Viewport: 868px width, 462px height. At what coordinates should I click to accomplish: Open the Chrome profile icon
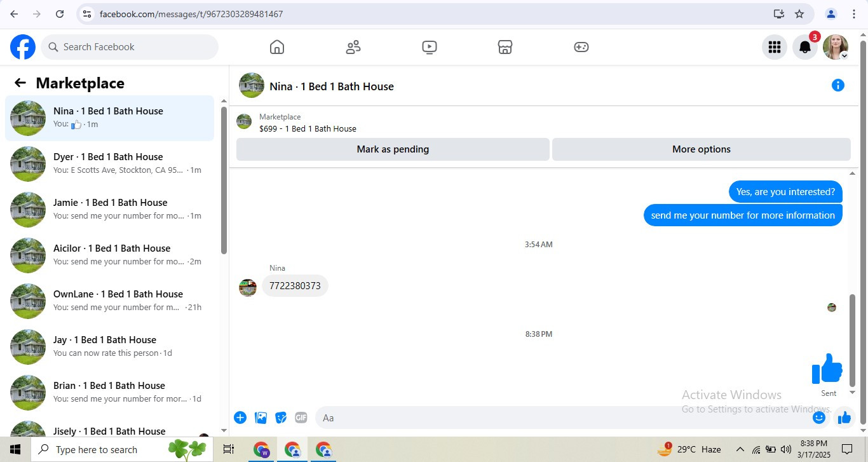[x=831, y=14]
